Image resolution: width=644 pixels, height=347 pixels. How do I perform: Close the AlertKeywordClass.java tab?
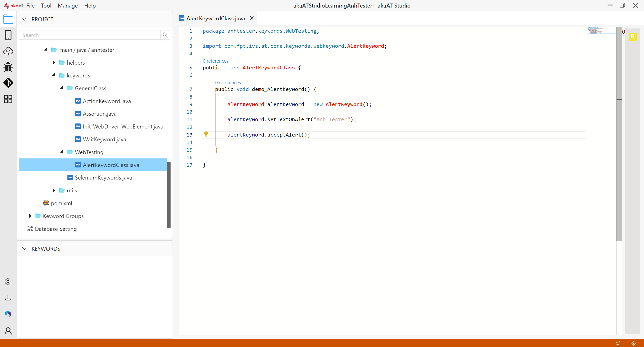(252, 18)
